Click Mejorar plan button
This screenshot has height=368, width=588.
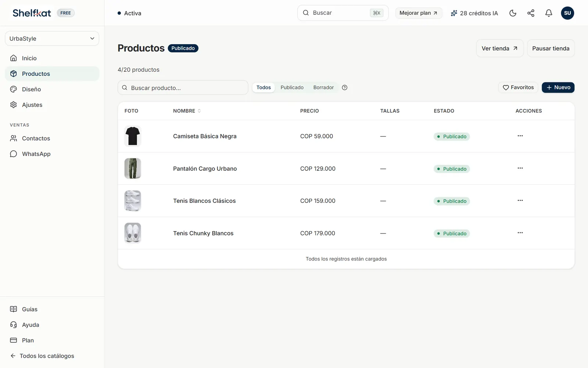(x=419, y=13)
